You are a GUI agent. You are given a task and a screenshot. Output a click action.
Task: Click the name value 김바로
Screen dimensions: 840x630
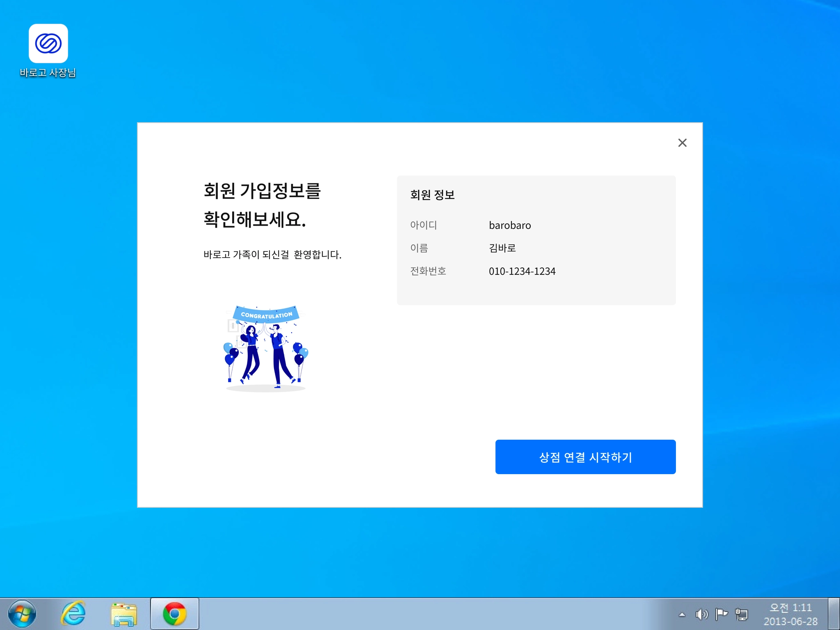tap(502, 248)
